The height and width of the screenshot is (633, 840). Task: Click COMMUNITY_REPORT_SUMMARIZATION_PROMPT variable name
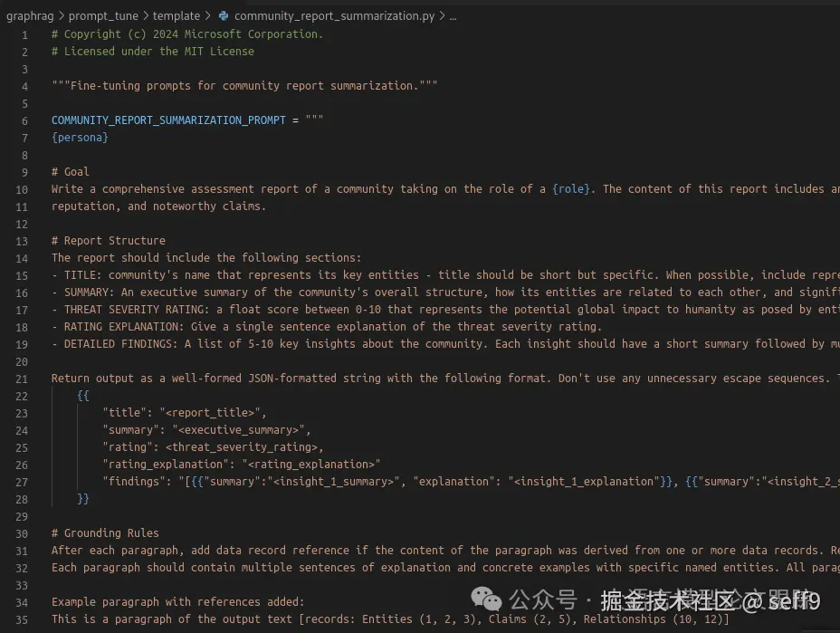point(168,120)
